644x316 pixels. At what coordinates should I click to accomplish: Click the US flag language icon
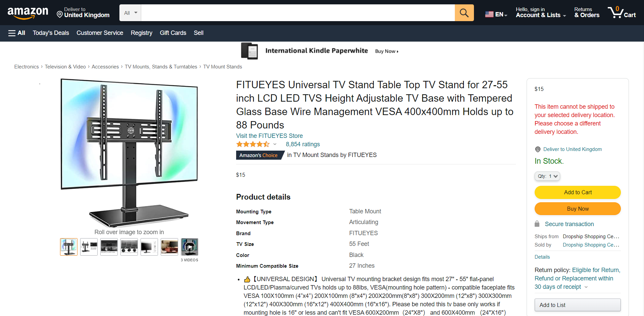(489, 14)
